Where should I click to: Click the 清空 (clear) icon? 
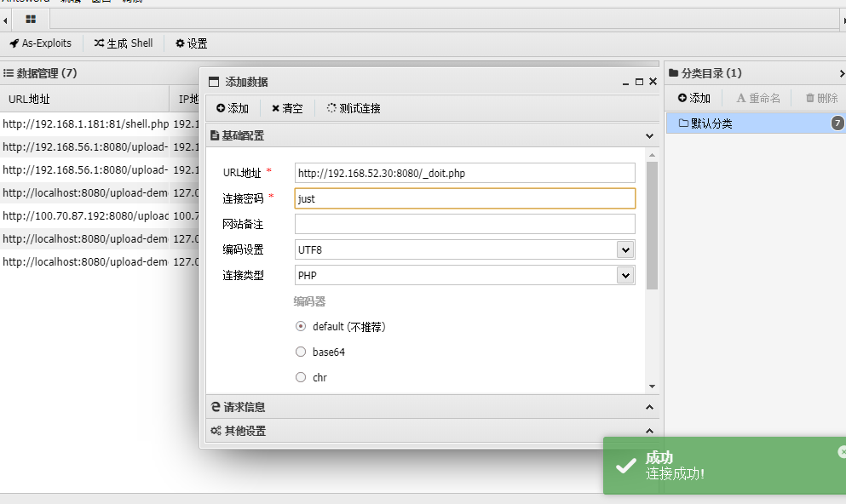pyautogui.click(x=286, y=108)
